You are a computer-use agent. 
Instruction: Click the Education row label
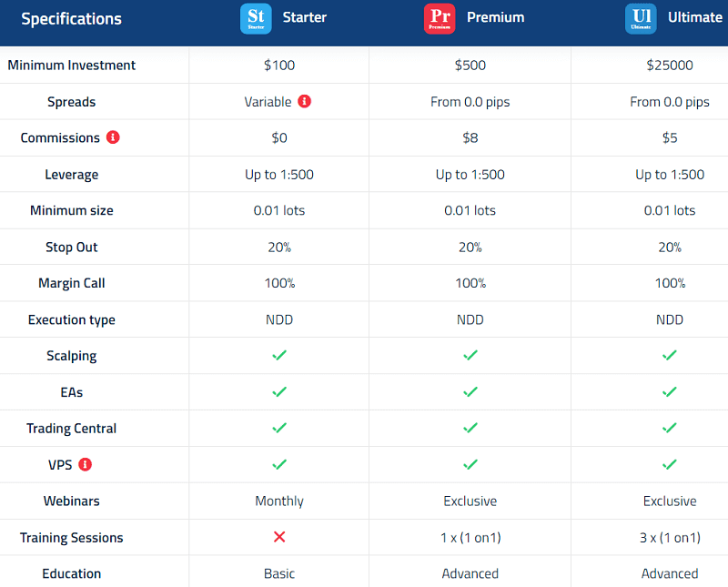click(72, 573)
